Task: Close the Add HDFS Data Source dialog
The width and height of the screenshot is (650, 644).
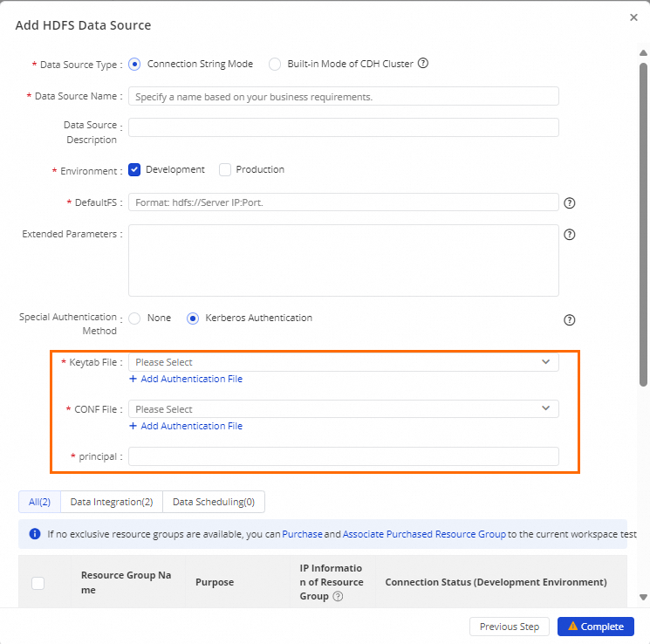Action: [x=633, y=17]
